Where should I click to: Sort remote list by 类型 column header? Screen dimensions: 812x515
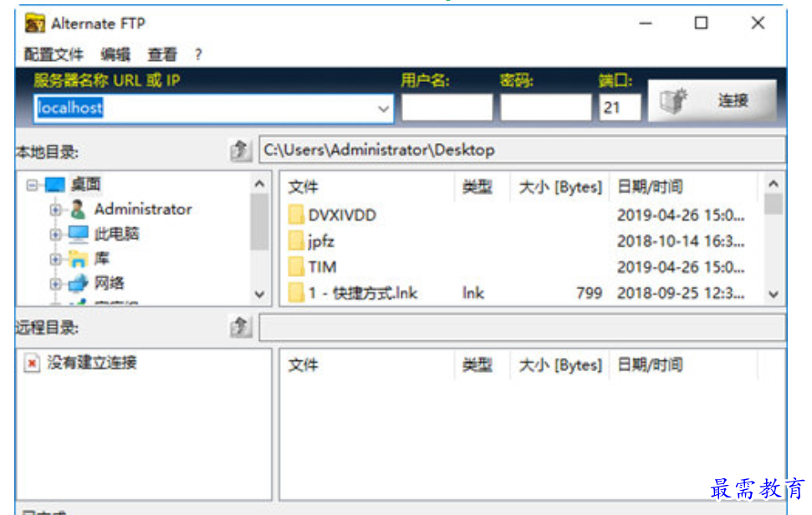(x=483, y=365)
